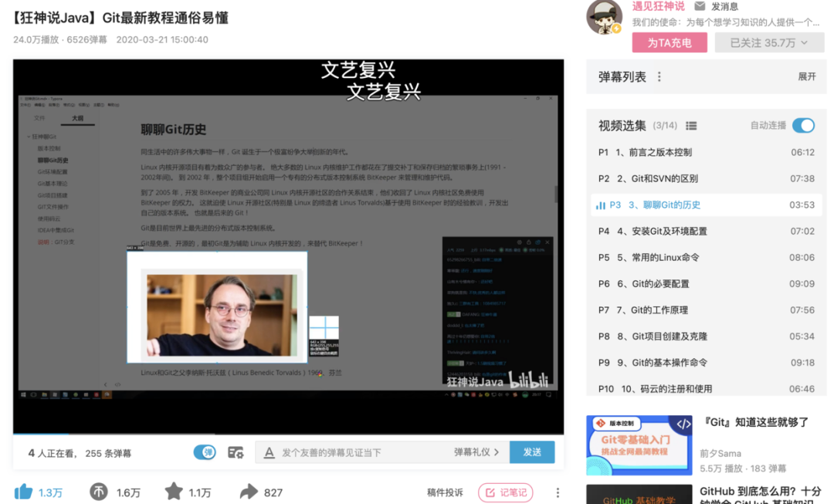Click the 发送 send button
The image size is (834, 504).
(x=532, y=452)
